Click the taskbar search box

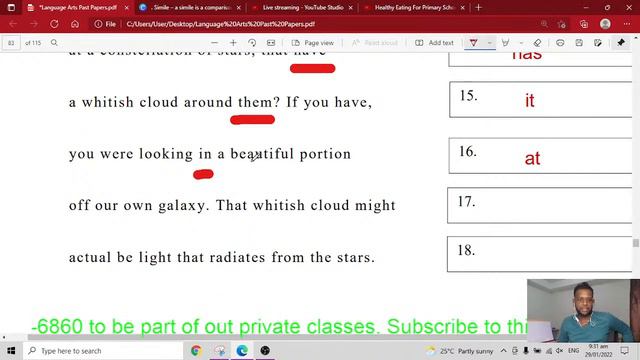point(103,351)
